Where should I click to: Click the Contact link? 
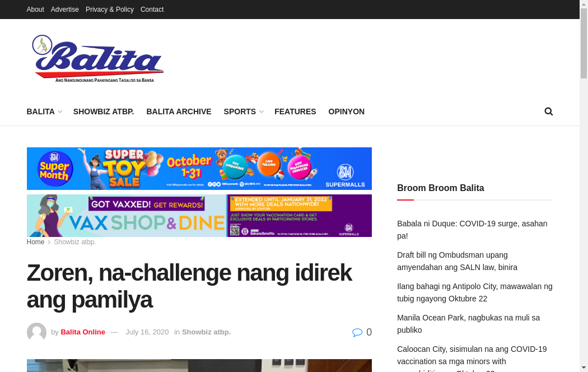pos(152,10)
